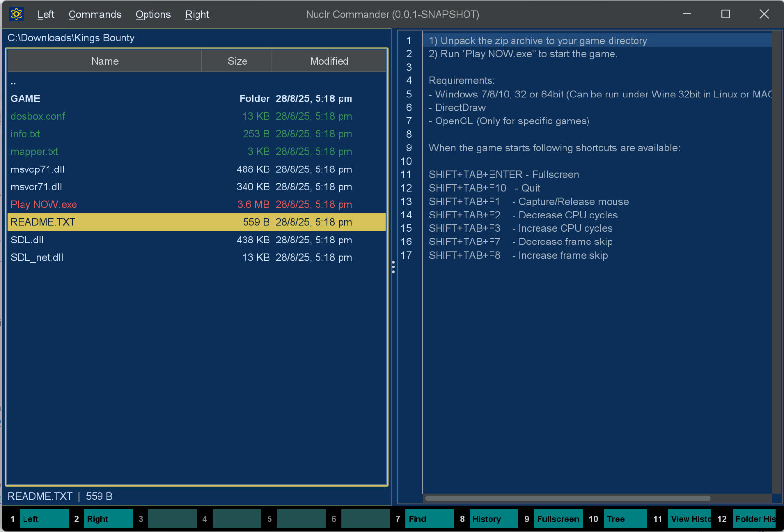
Task: Select the mapper.txt file
Action: pyautogui.click(x=196, y=151)
